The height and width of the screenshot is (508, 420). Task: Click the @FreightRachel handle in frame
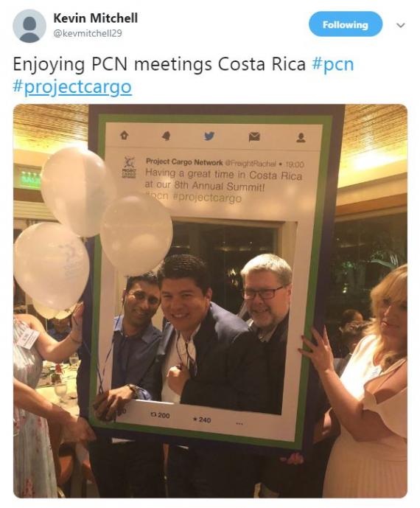251,163
